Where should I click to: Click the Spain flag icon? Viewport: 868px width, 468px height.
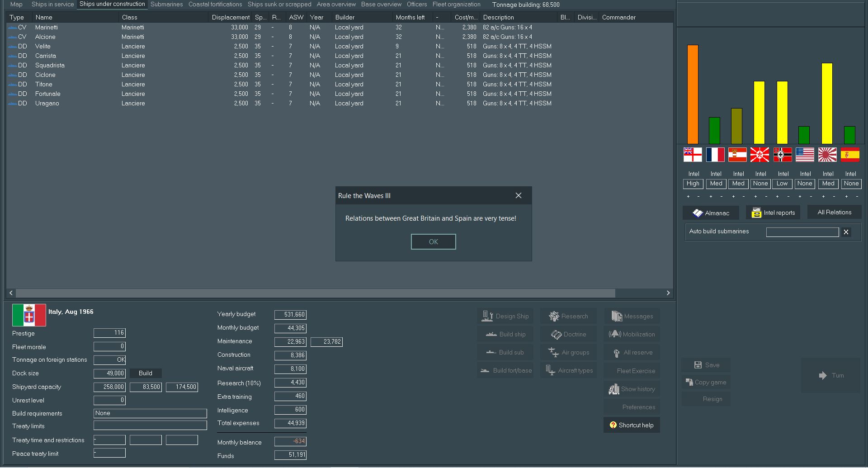point(850,155)
